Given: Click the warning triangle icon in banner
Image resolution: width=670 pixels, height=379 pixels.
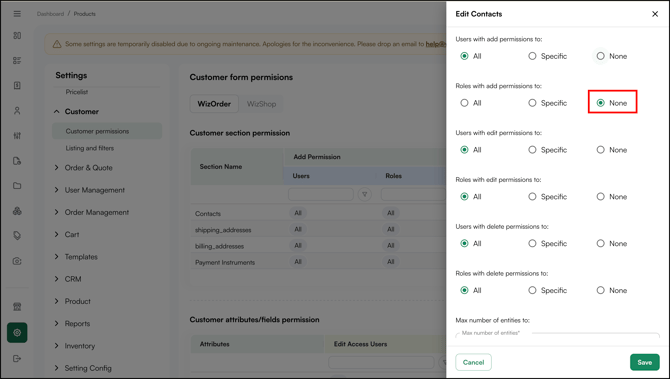Looking at the screenshot, I should [x=57, y=44].
